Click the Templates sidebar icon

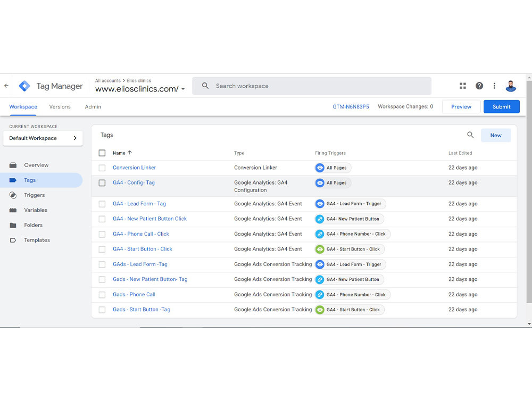(x=13, y=240)
